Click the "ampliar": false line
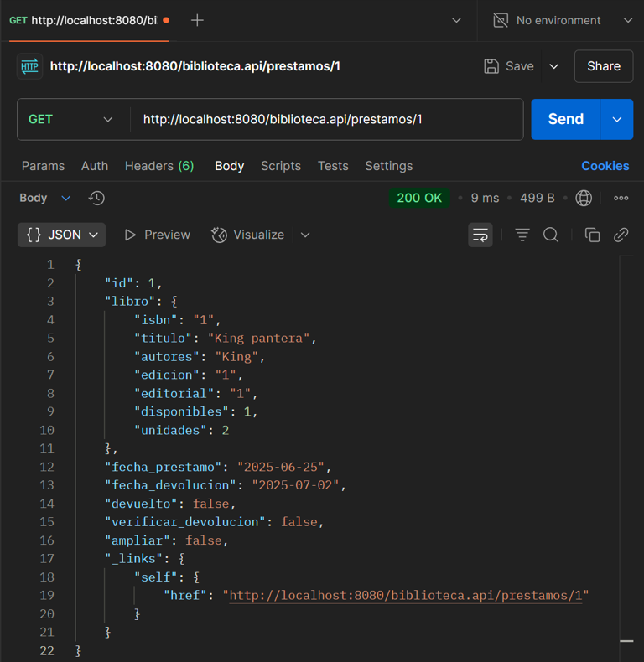 (x=167, y=540)
